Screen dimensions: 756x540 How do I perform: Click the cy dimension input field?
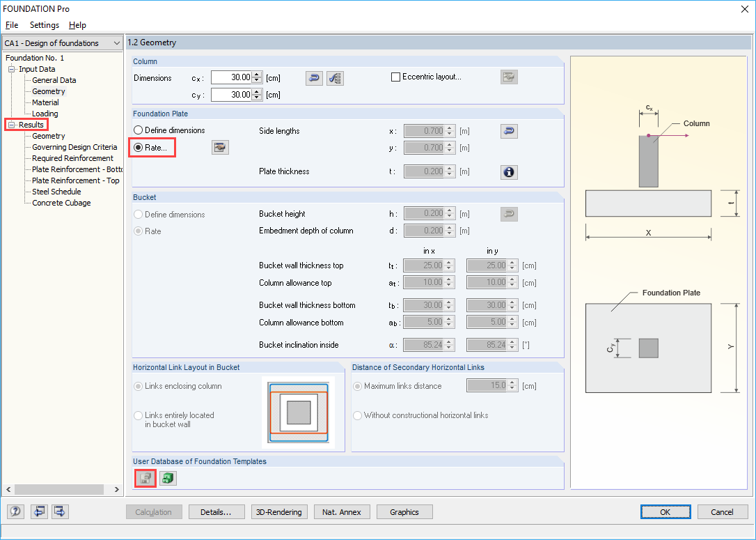[232, 95]
